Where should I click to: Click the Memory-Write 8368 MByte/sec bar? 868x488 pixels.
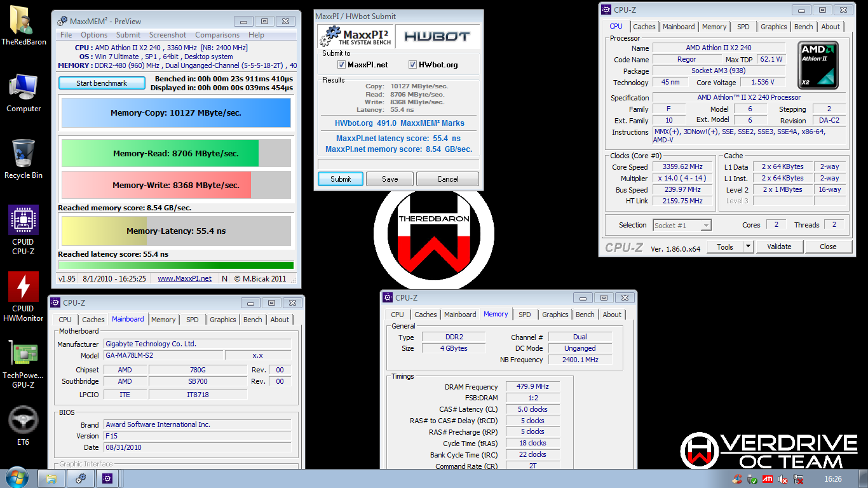[x=176, y=185]
